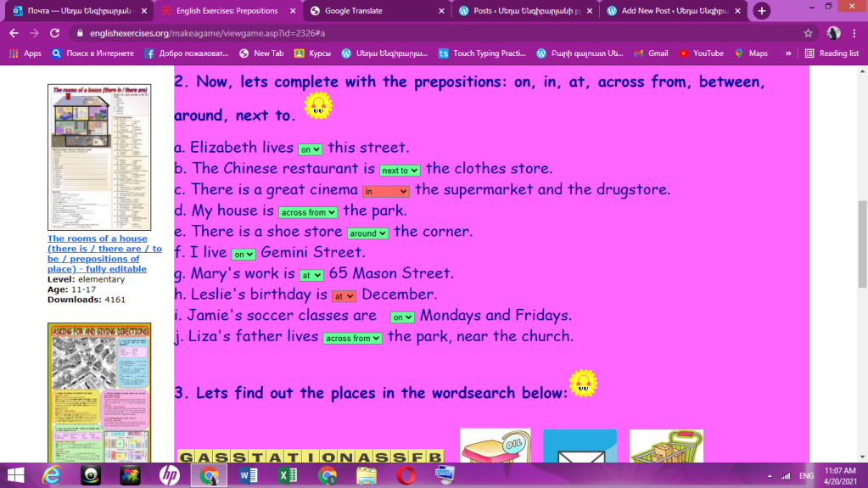Image resolution: width=868 pixels, height=488 pixels.
Task: Switch to the Add New Post tab
Action: pos(670,11)
